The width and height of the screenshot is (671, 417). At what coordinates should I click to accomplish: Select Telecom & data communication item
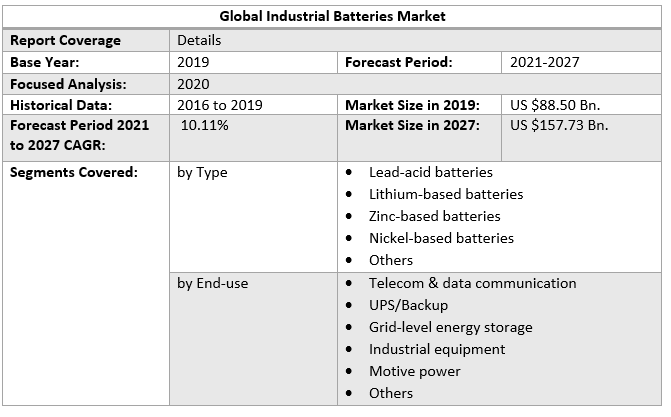(x=472, y=283)
